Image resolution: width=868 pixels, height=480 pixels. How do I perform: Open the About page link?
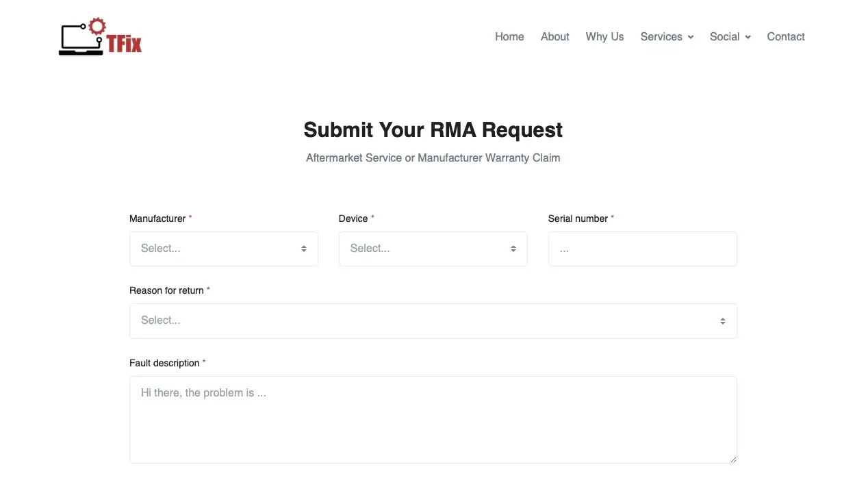click(554, 37)
